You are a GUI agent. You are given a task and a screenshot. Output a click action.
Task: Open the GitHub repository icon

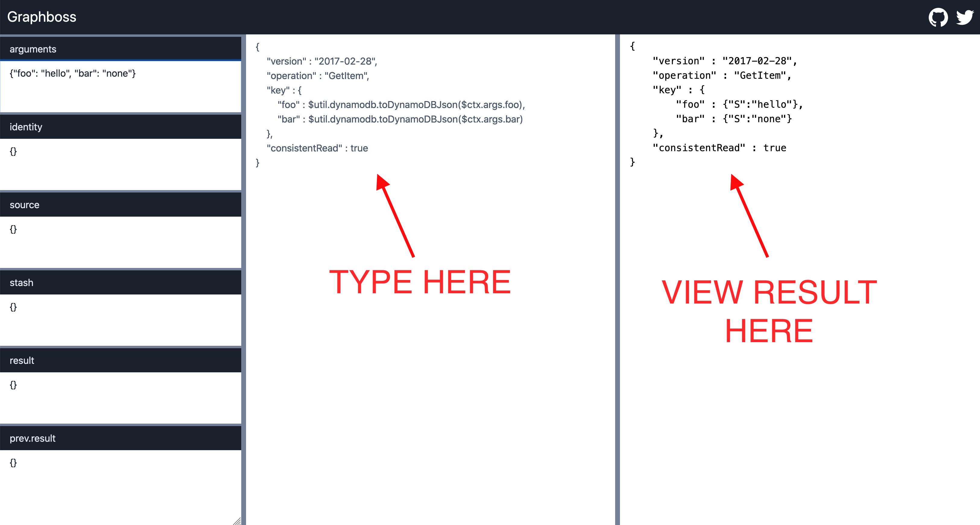[938, 17]
